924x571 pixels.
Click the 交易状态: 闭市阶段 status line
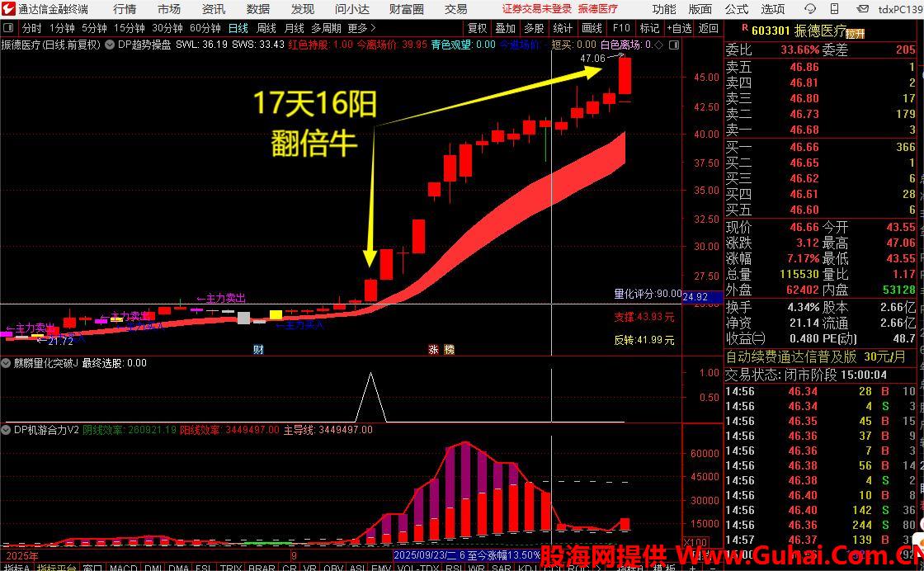point(805,375)
